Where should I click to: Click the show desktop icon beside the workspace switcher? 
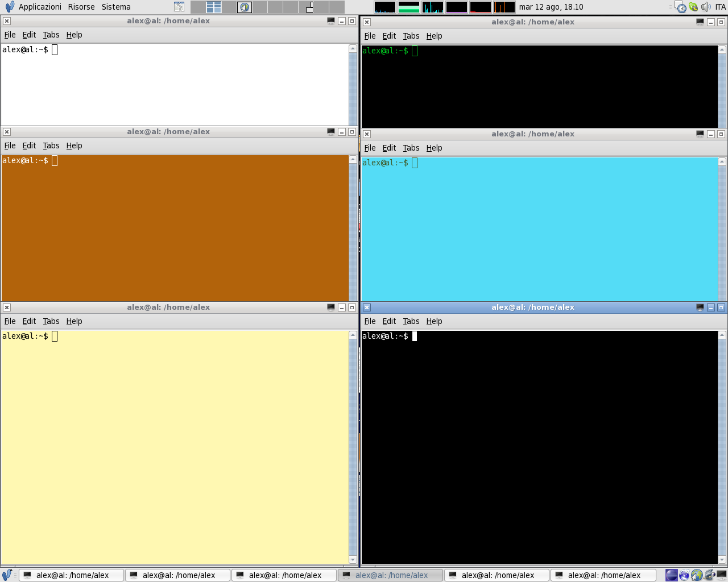[x=179, y=7]
